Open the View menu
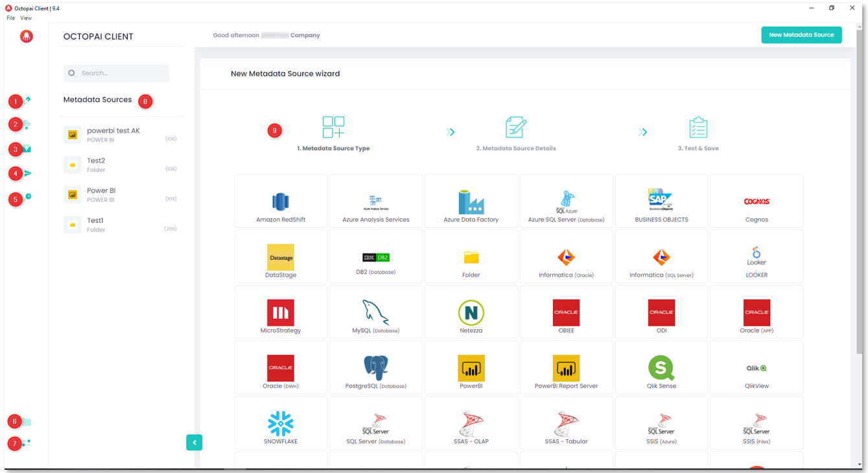The width and height of the screenshot is (868, 473). pyautogui.click(x=26, y=18)
